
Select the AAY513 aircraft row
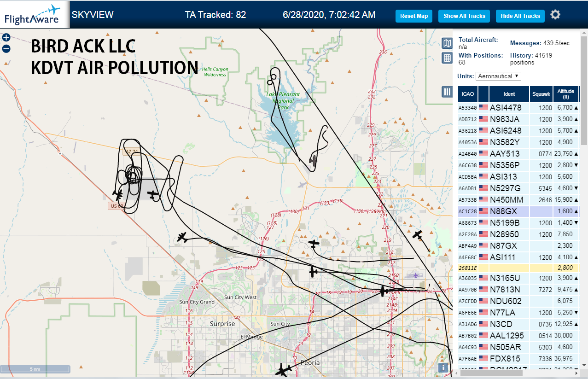pyautogui.click(x=519, y=154)
